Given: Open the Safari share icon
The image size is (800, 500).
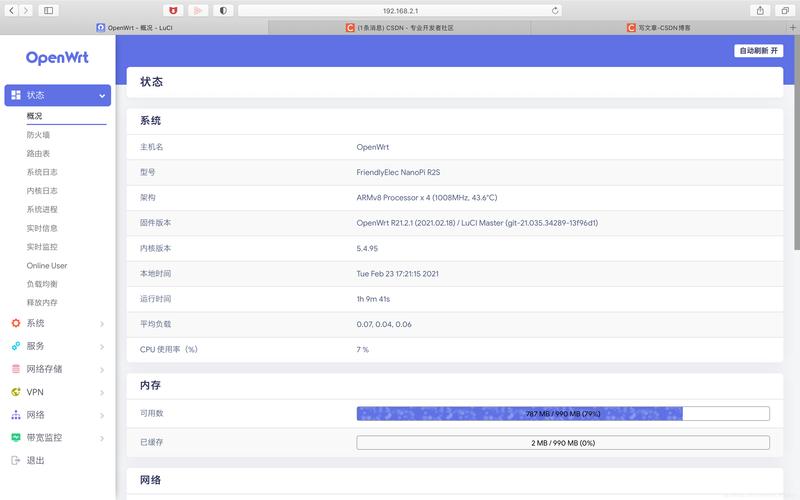Looking at the screenshot, I should point(760,10).
